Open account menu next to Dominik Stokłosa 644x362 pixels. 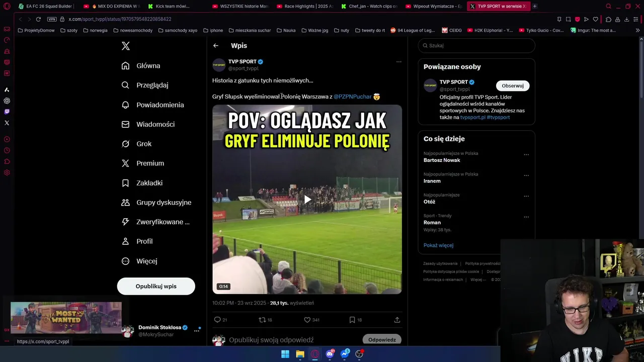pyautogui.click(x=197, y=330)
